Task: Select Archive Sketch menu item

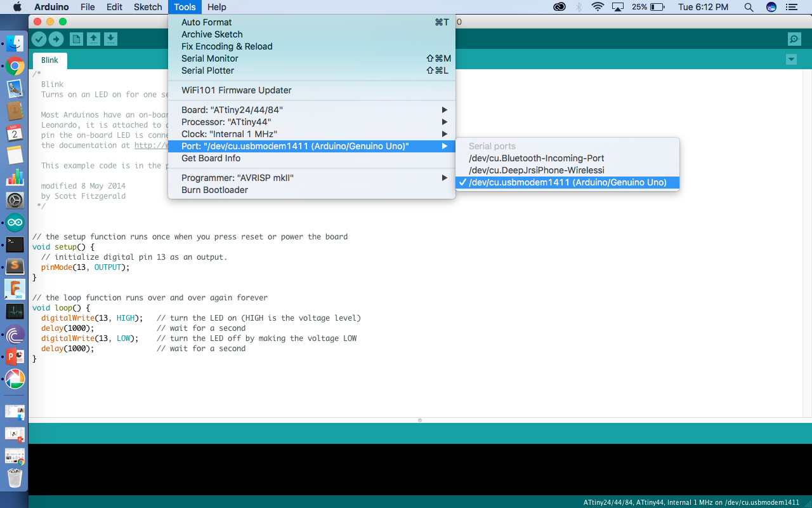Action: [x=311, y=34]
